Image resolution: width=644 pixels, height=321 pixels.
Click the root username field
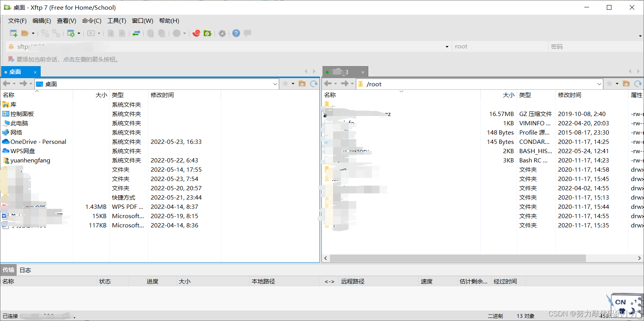(x=500, y=46)
